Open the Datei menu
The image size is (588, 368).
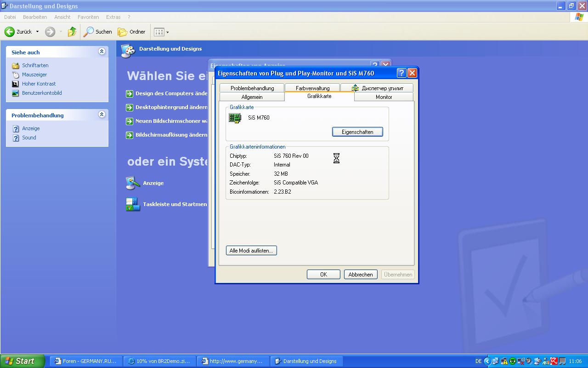[x=10, y=17]
